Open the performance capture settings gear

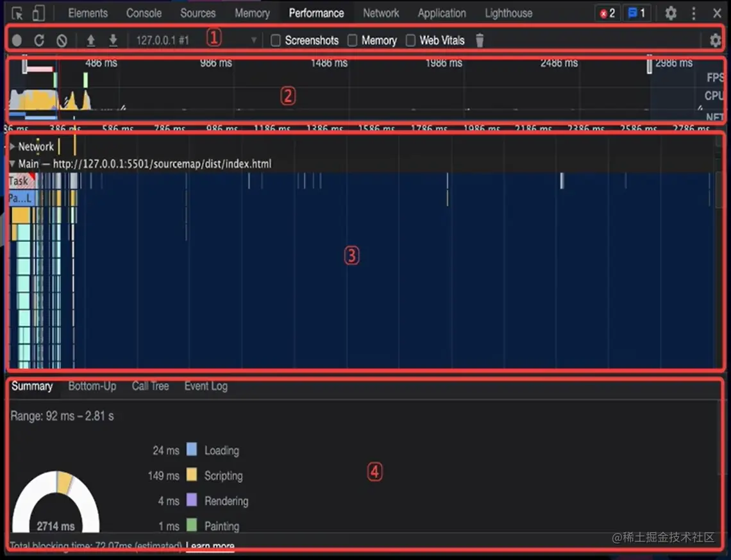[715, 40]
